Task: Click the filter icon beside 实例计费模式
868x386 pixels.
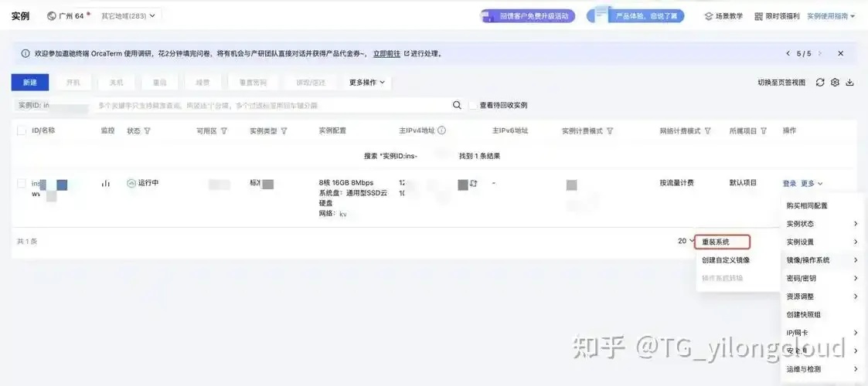Action: pos(610,131)
